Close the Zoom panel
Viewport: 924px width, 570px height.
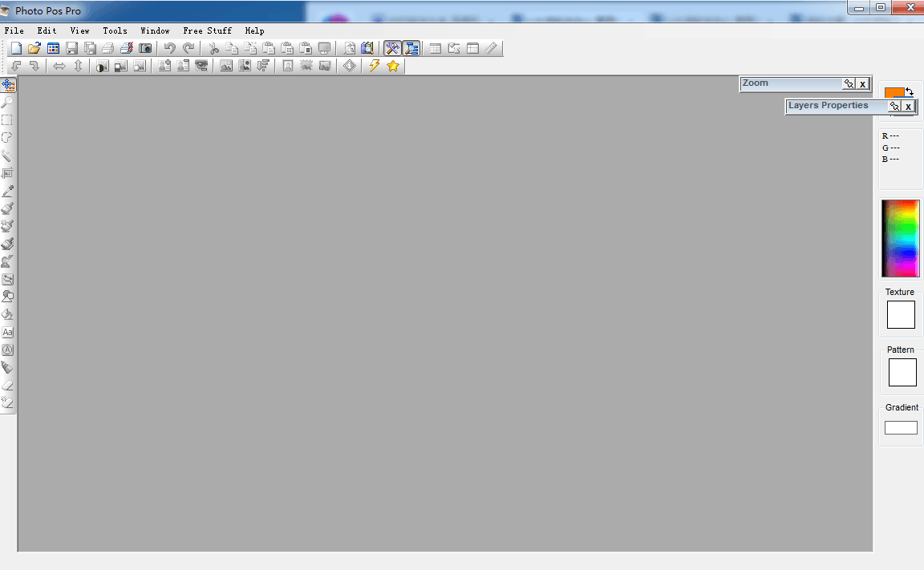click(x=863, y=84)
